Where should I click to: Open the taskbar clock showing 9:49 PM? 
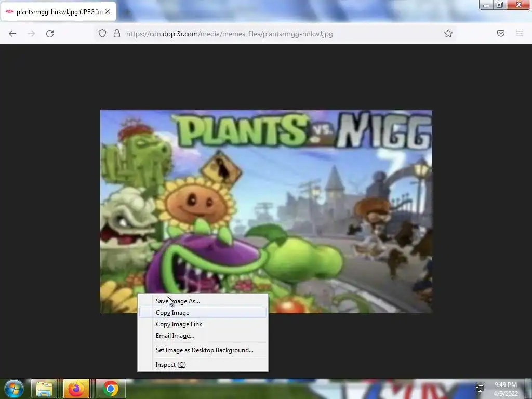(506, 389)
